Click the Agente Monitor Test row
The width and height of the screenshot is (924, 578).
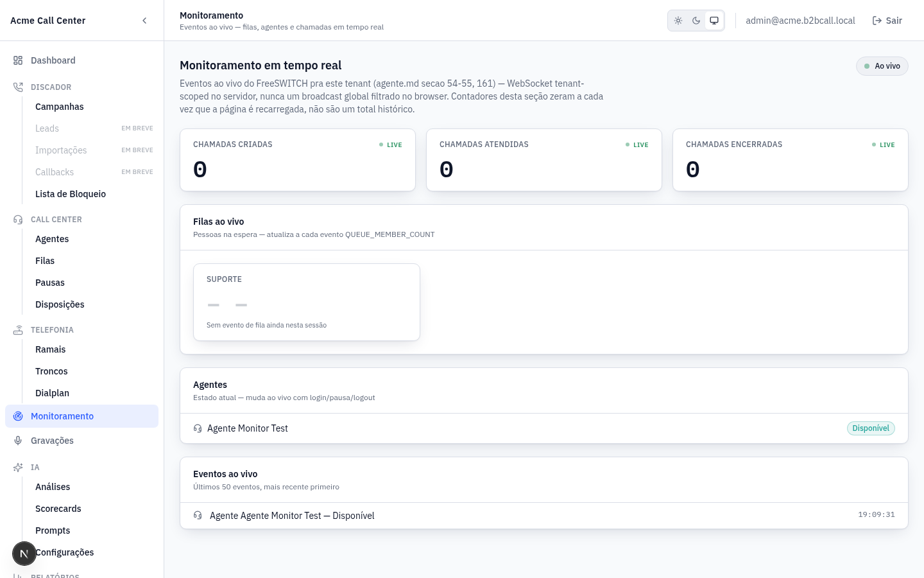coord(544,428)
